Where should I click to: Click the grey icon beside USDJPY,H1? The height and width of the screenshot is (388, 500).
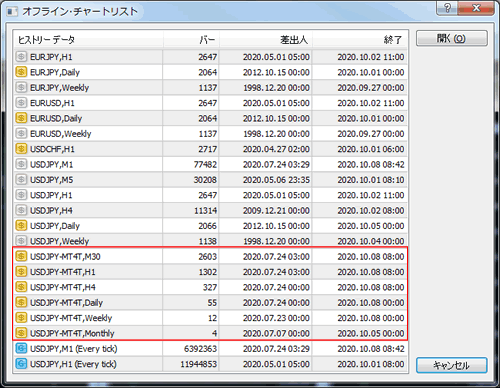coord(21,195)
